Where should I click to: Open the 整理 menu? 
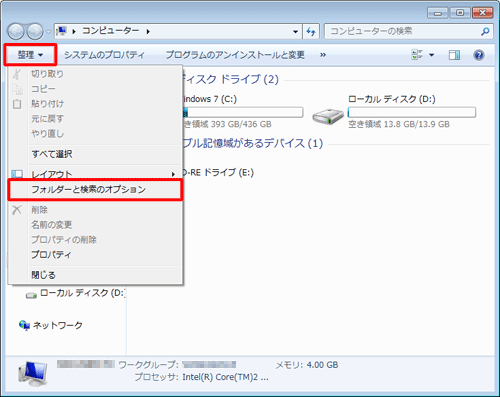pos(30,55)
